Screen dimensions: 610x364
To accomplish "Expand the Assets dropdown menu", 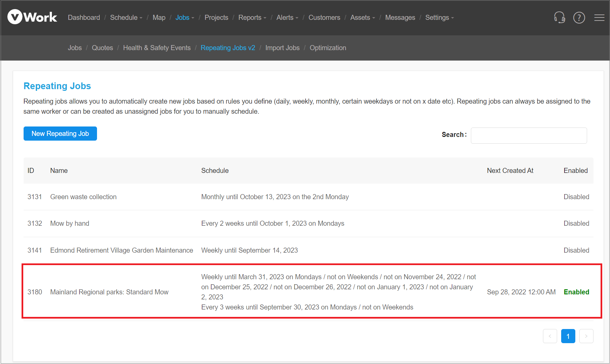I will point(362,17).
